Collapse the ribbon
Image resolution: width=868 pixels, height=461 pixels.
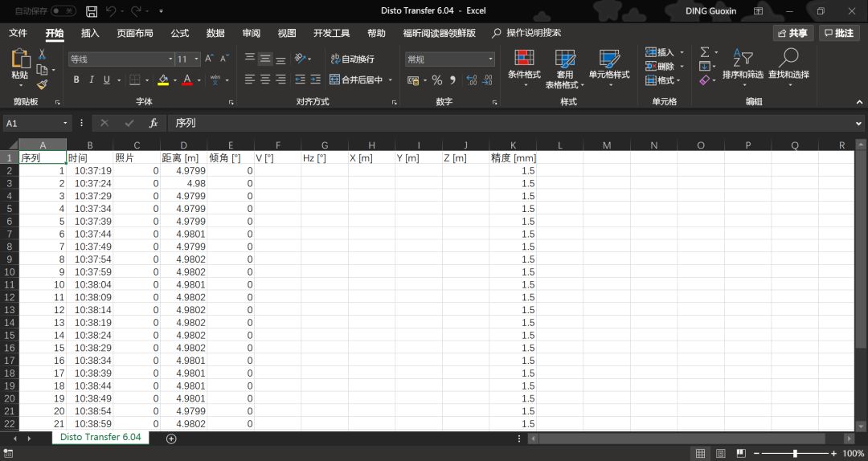click(859, 102)
